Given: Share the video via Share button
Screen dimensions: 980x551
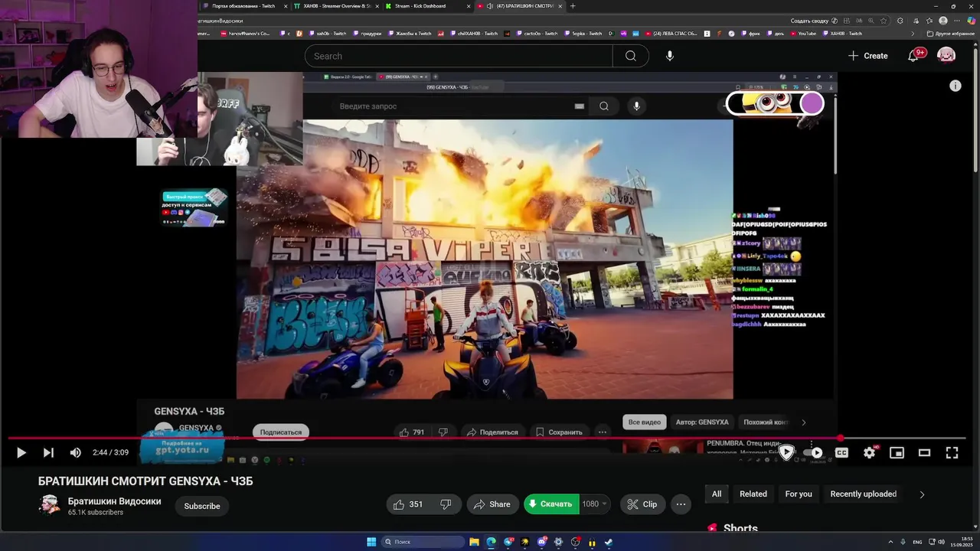Looking at the screenshot, I should point(492,504).
